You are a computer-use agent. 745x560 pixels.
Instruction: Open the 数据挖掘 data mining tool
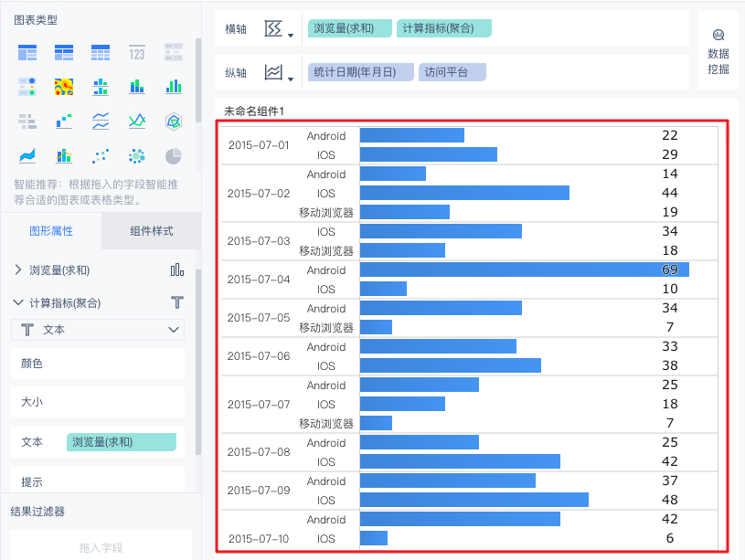coord(718,52)
